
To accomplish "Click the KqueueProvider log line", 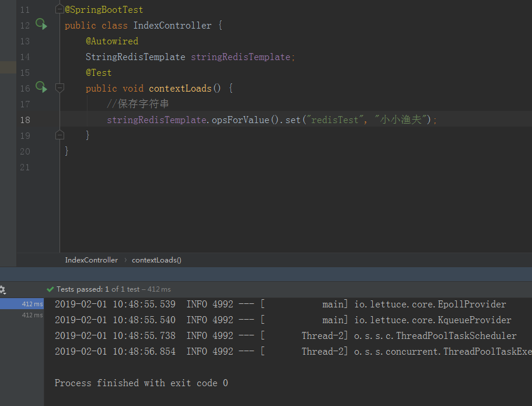I will [283, 320].
